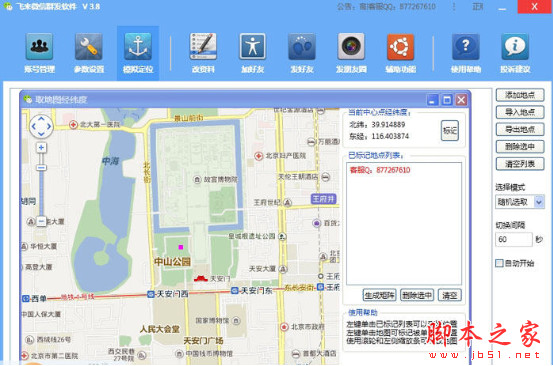This screenshot has width=553, height=366.
Task: Pan map right with arrow control
Action: click(49, 126)
